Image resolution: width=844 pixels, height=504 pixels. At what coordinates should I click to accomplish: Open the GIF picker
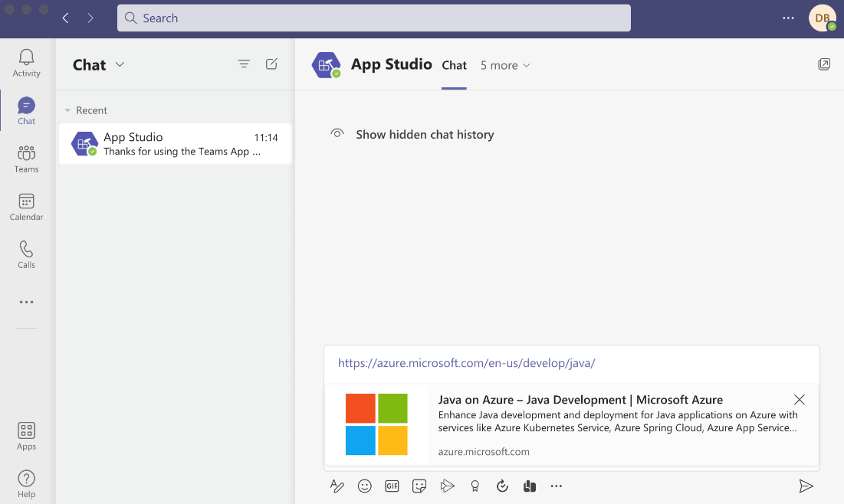[392, 486]
